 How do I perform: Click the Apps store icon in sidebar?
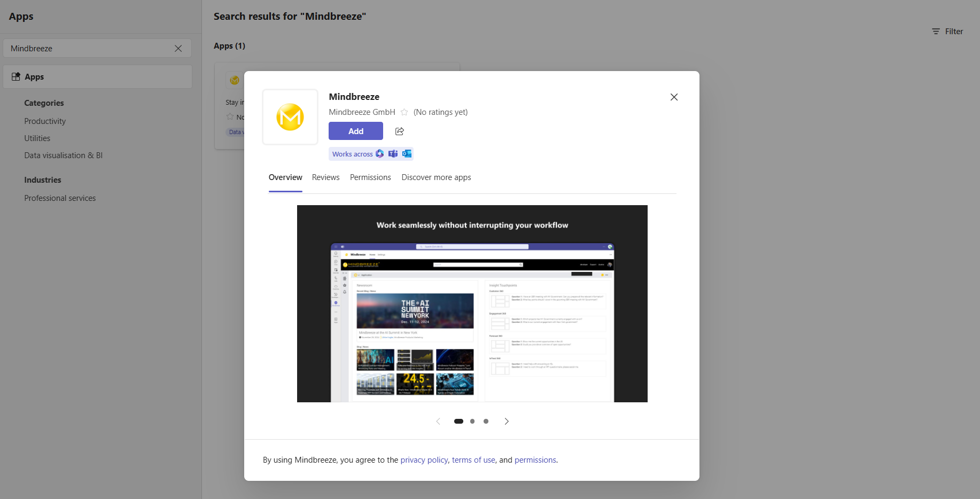pos(16,77)
